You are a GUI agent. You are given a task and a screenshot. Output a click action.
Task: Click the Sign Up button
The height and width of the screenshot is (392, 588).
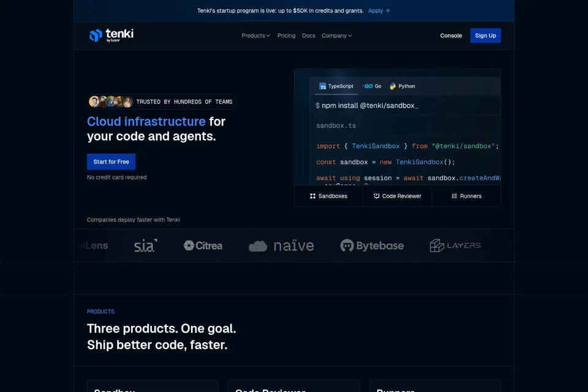click(485, 36)
